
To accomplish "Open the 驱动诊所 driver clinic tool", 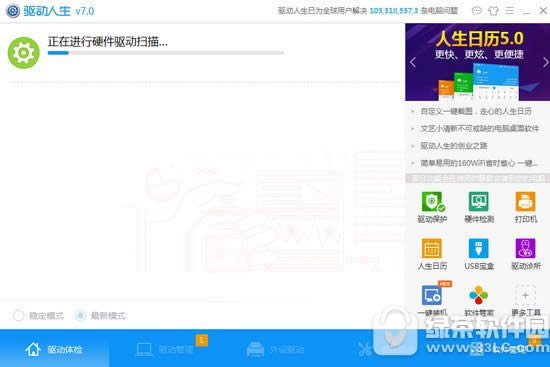I will pos(525,254).
